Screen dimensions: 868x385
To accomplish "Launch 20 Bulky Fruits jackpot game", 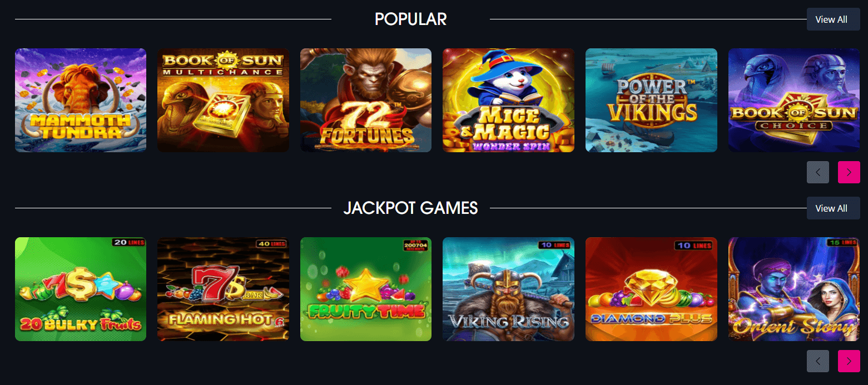I will [x=81, y=289].
